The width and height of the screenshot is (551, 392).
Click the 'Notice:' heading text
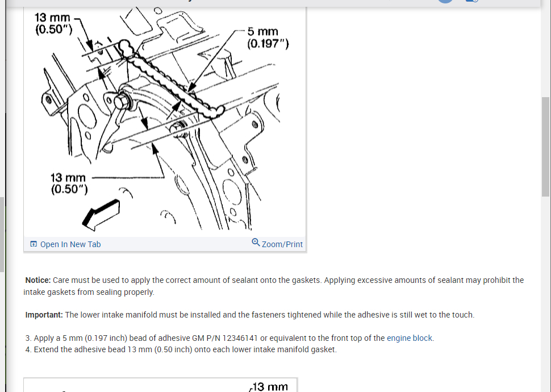[x=38, y=280]
